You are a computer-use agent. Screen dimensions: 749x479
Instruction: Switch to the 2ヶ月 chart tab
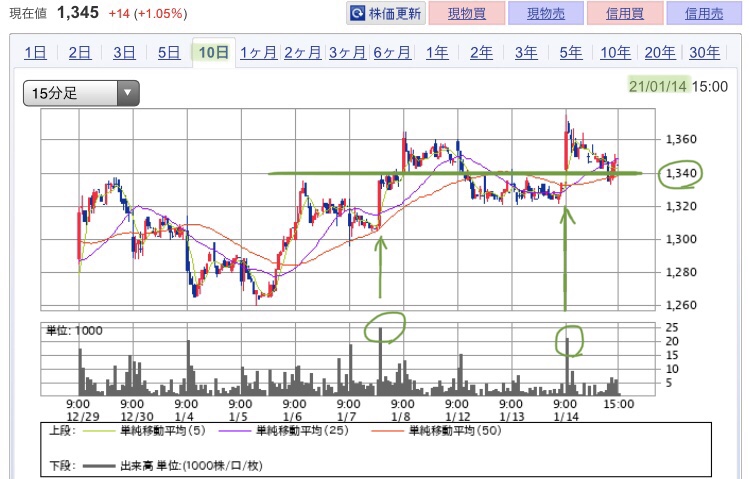click(x=303, y=52)
